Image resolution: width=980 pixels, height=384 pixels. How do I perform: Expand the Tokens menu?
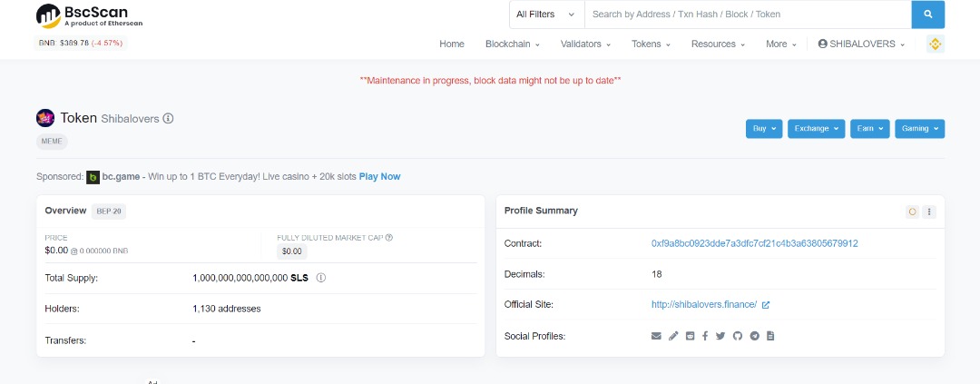point(651,44)
